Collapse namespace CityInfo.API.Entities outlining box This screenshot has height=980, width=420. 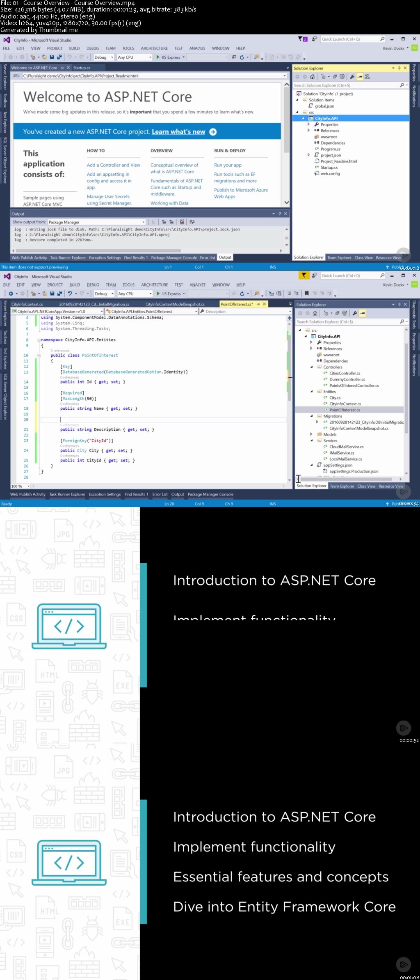(39, 340)
